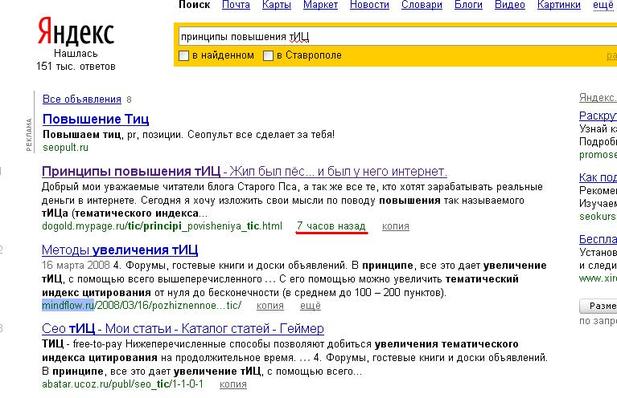Click the '151 тыс. ответов' count text
This screenshot has height=398, width=617.
(76, 67)
